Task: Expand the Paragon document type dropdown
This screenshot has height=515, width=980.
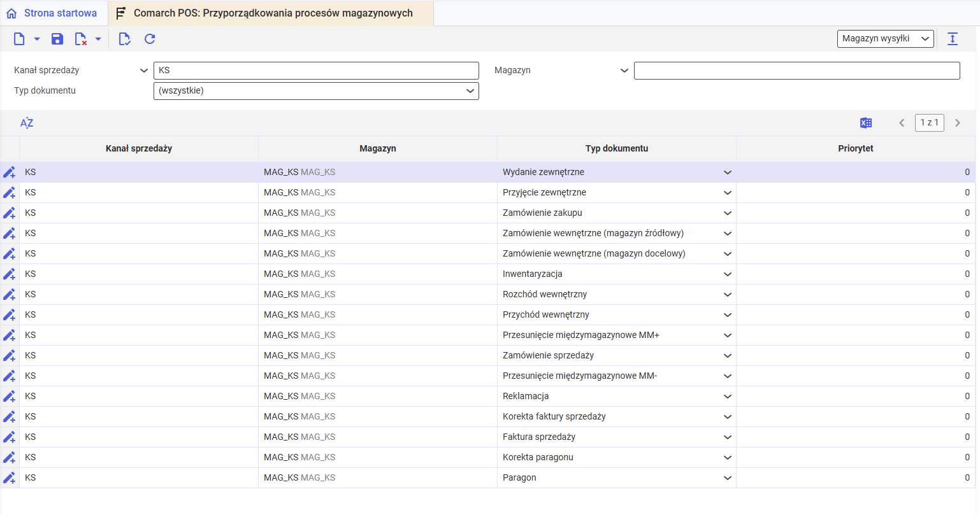Action: point(727,478)
